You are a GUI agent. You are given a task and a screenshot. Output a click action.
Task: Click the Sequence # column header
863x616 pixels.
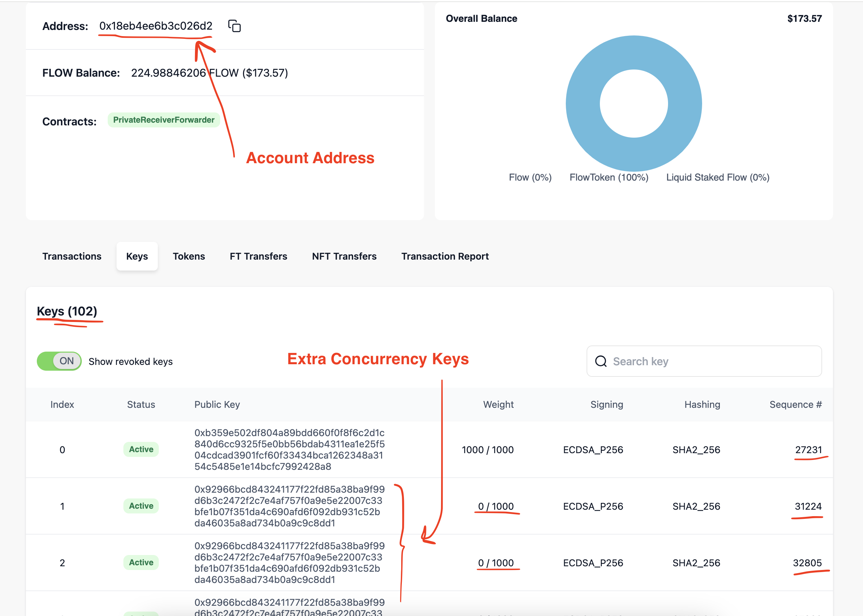click(795, 404)
